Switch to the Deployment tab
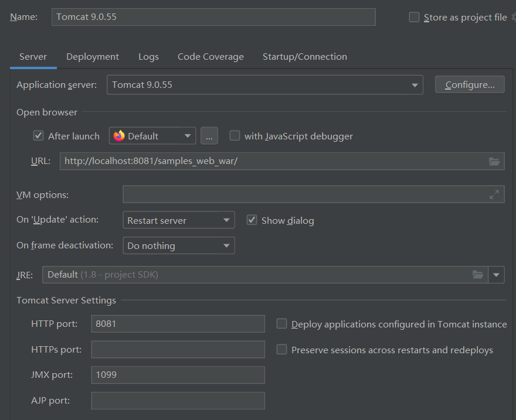 (x=93, y=56)
